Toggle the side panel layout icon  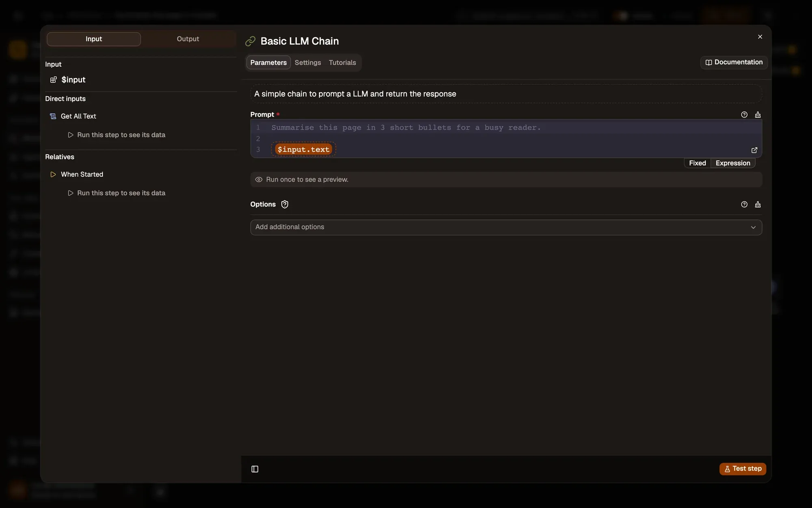click(255, 469)
